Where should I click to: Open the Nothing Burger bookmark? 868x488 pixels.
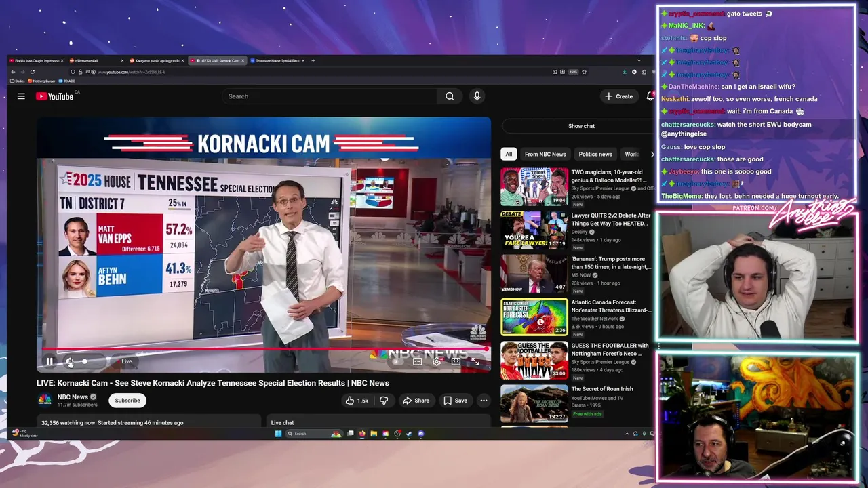42,81
